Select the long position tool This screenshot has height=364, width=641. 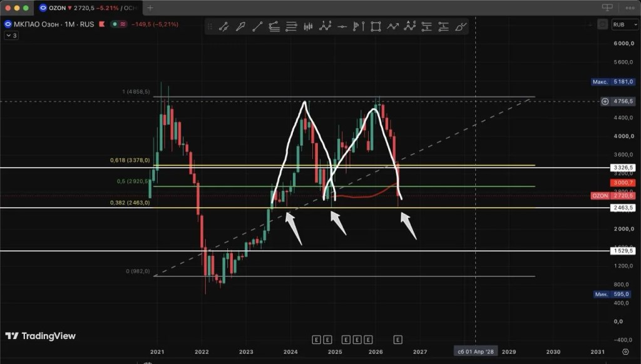(443, 26)
